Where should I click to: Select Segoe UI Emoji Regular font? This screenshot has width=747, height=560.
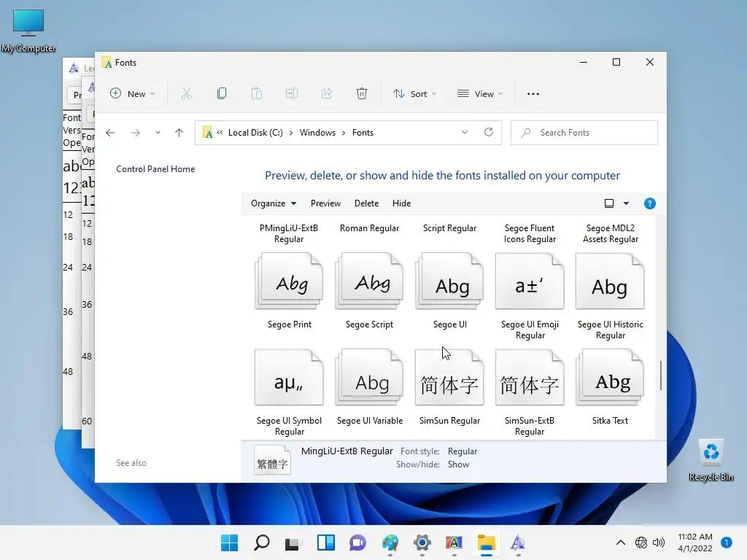(530, 296)
